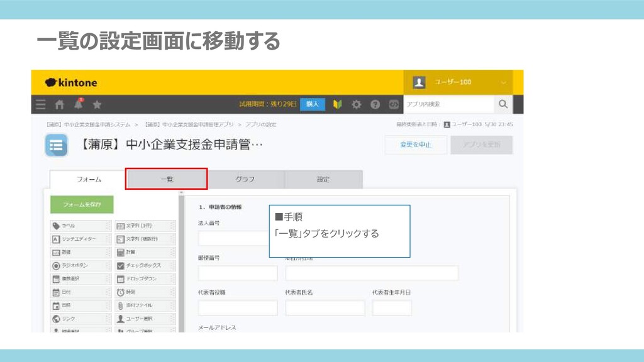Select the ラベル field in the palette
The image size is (644, 362).
click(80, 226)
